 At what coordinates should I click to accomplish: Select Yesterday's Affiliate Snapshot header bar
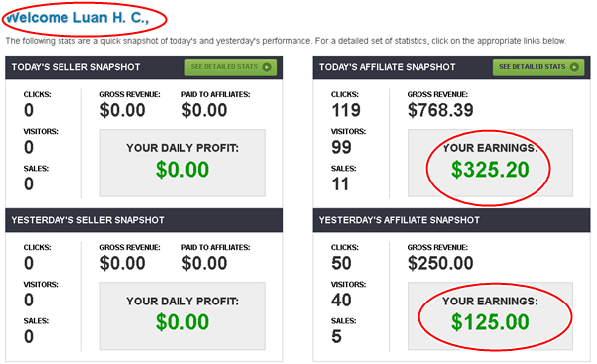pos(451,220)
